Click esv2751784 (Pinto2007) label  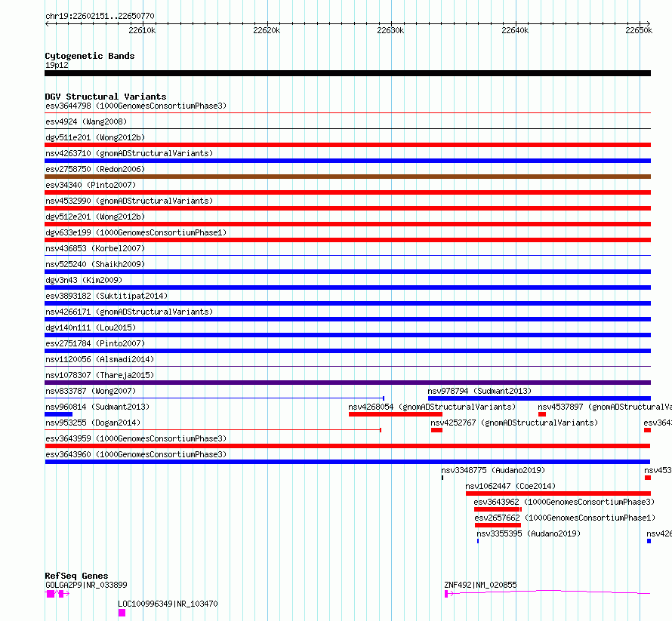95,343
